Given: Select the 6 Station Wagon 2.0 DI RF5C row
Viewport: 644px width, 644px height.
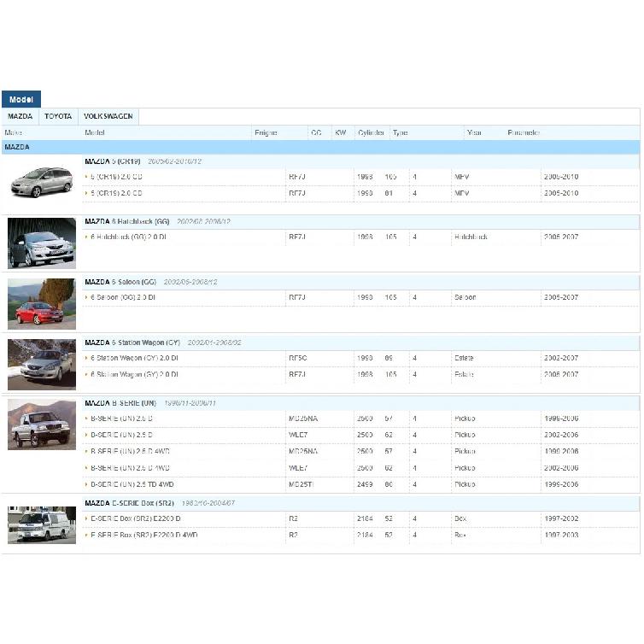Looking at the screenshot, I should tap(360, 358).
